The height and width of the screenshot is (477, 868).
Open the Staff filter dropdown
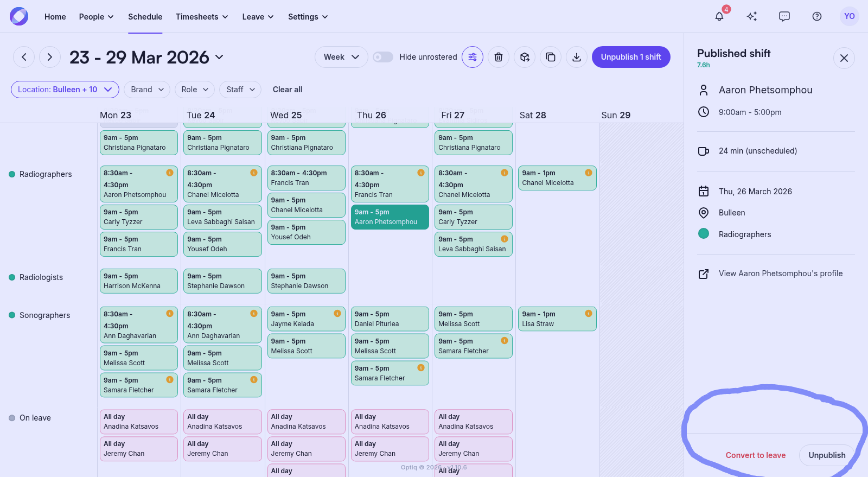240,90
